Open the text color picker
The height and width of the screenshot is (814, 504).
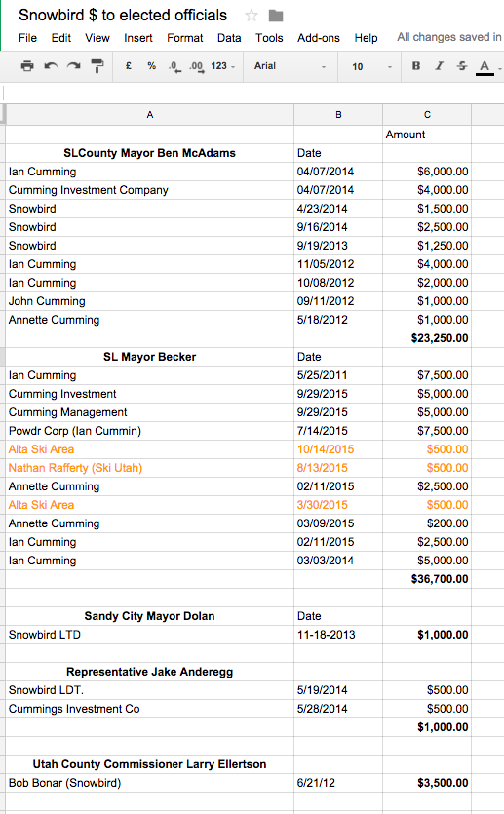tap(485, 66)
